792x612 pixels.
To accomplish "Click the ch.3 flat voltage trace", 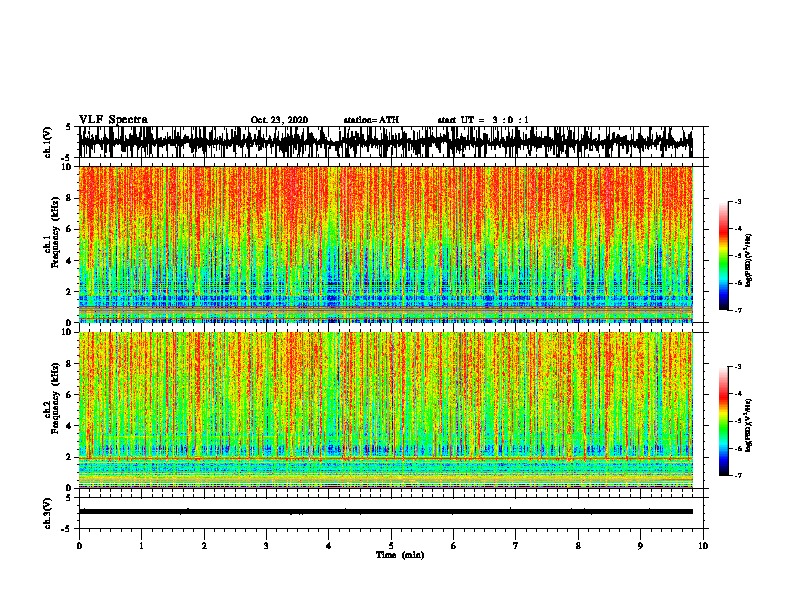I will (x=386, y=512).
